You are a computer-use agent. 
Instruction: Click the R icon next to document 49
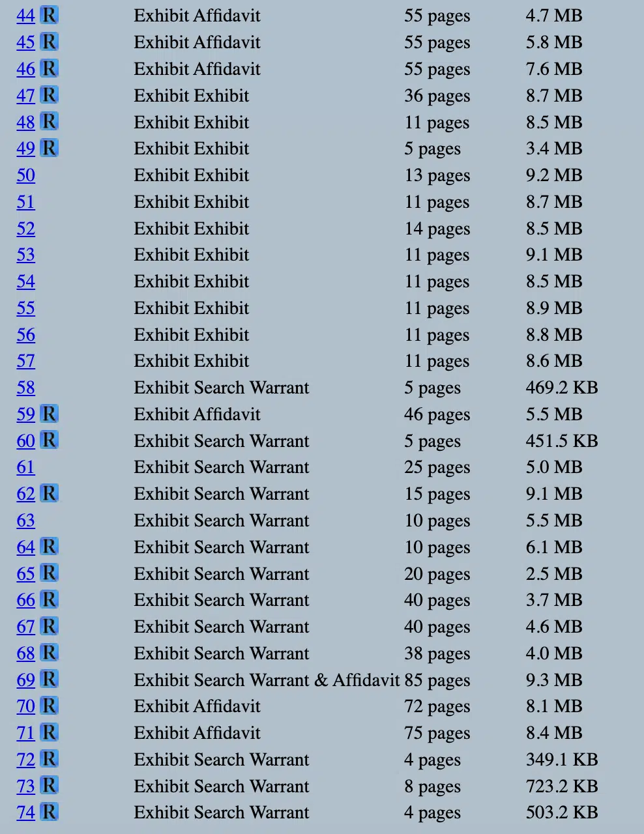pos(50,148)
